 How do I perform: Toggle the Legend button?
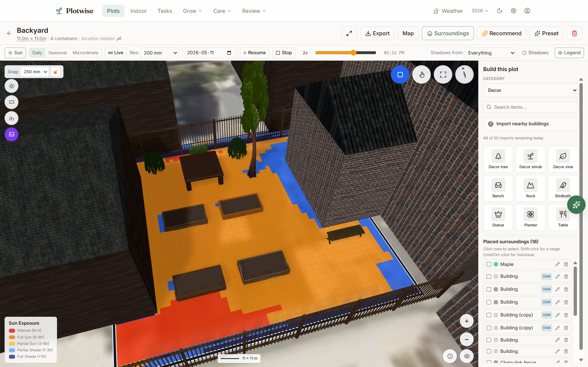[569, 53]
